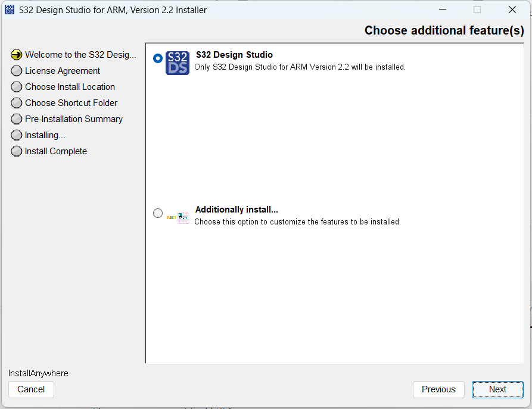Go back with the Previous button
The image size is (532, 409).
coord(438,389)
